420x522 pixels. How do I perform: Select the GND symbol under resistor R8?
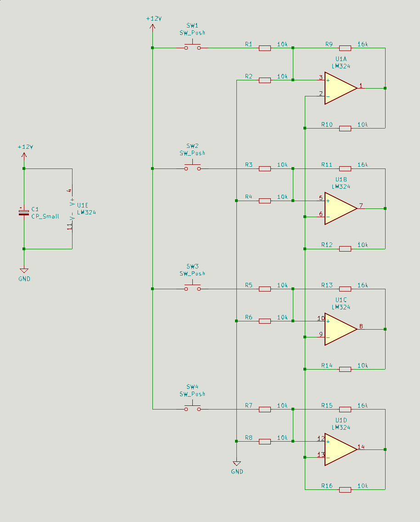click(x=237, y=464)
